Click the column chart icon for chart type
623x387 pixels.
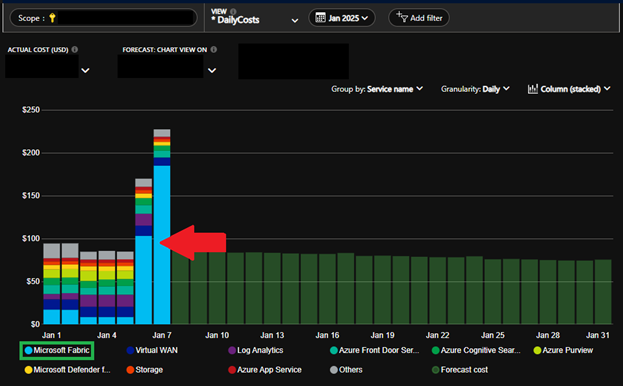[x=532, y=89]
